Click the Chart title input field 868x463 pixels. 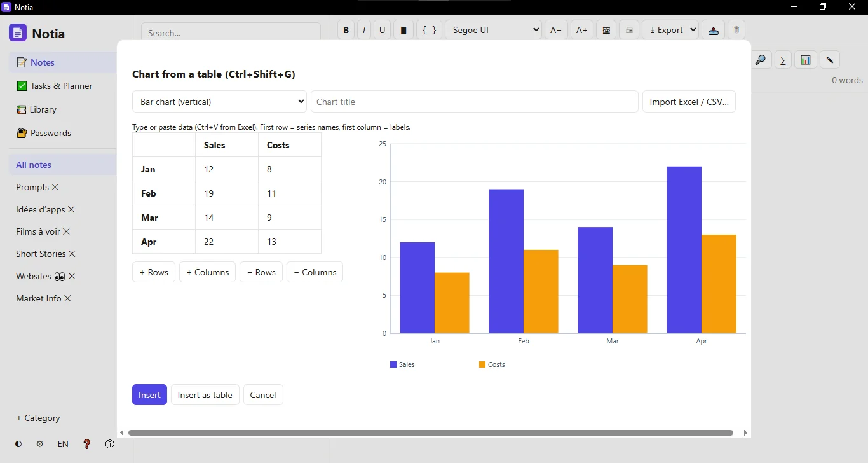(475, 102)
